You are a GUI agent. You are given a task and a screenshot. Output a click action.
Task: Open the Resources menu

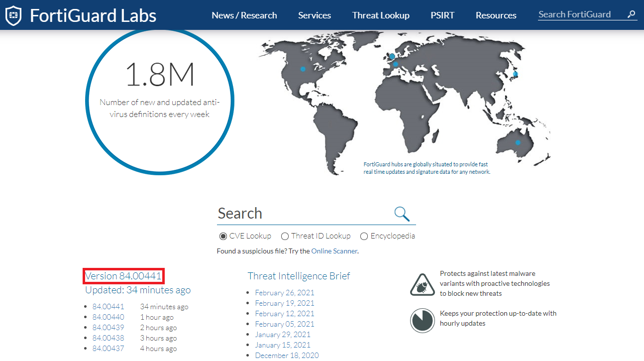tap(496, 15)
